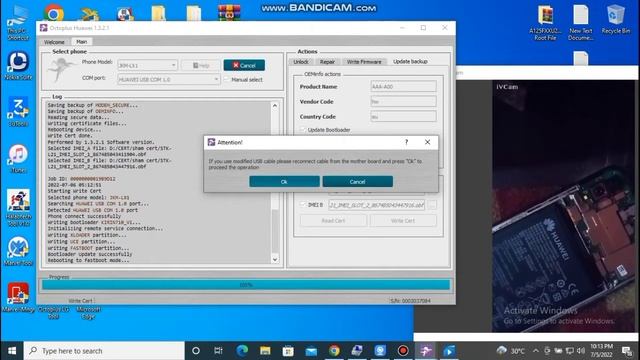Open the Recycle Bin desktop icon
This screenshot has height=360, width=640.
(616, 19)
